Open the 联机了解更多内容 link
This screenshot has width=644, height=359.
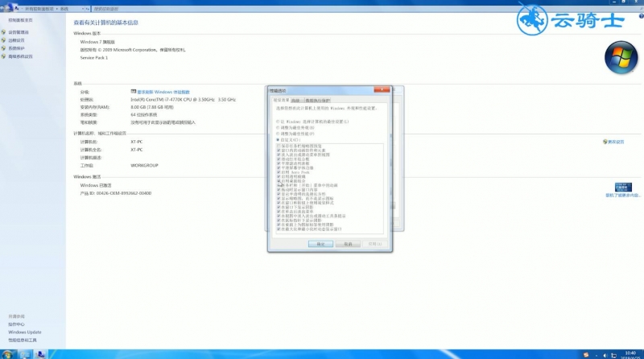[622, 195]
